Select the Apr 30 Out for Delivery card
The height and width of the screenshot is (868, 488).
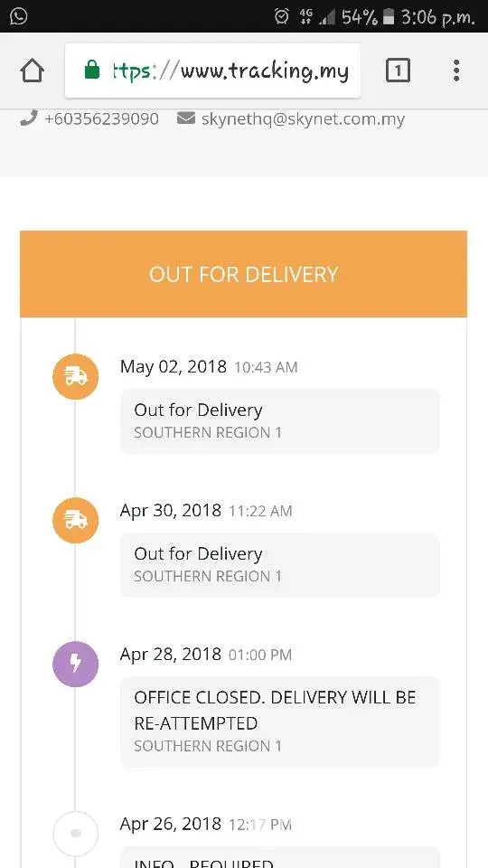pyautogui.click(x=280, y=565)
